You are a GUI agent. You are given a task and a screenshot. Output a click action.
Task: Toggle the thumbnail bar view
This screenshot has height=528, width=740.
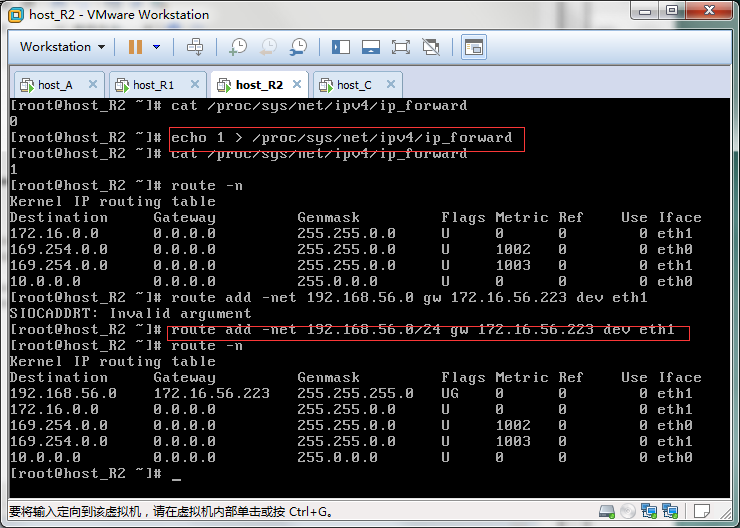coord(371,47)
